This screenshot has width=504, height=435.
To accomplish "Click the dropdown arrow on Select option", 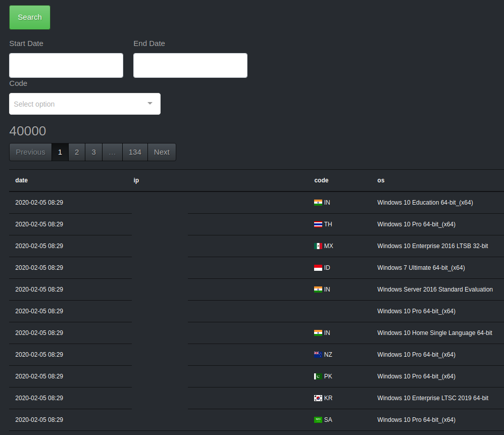I will coord(149,103).
